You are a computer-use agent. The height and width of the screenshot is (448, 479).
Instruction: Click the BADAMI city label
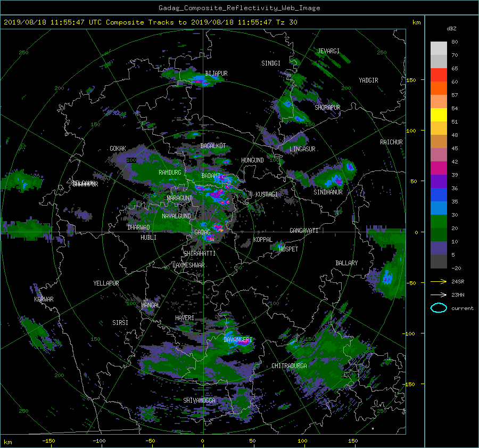click(x=211, y=176)
